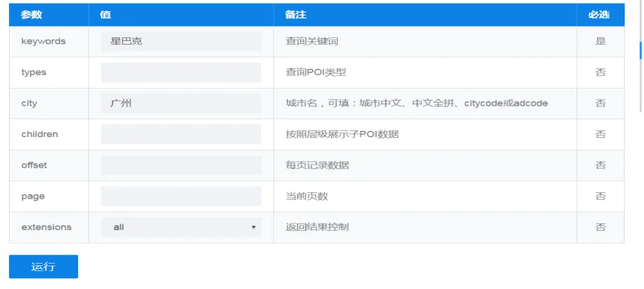Image resolution: width=644 pixels, height=289 pixels.
Task: Click the 否 value in offset row
Action: tap(600, 165)
